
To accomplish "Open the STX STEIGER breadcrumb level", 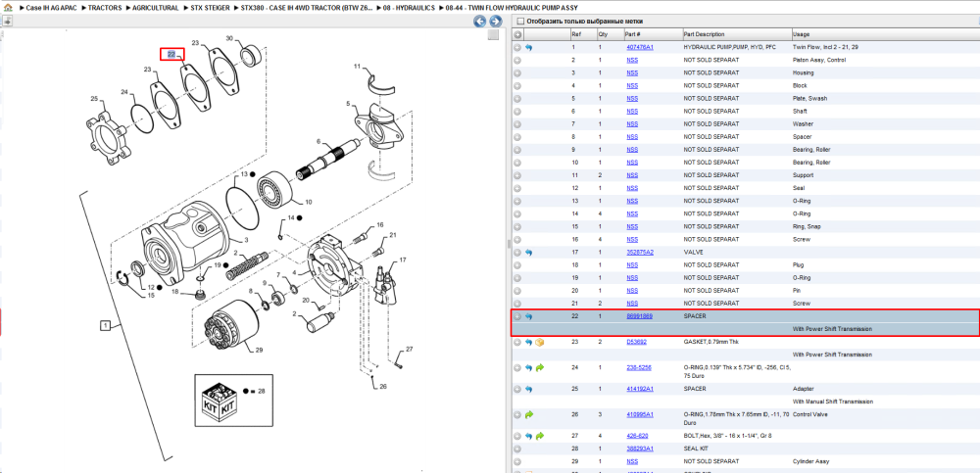I will (210, 8).
